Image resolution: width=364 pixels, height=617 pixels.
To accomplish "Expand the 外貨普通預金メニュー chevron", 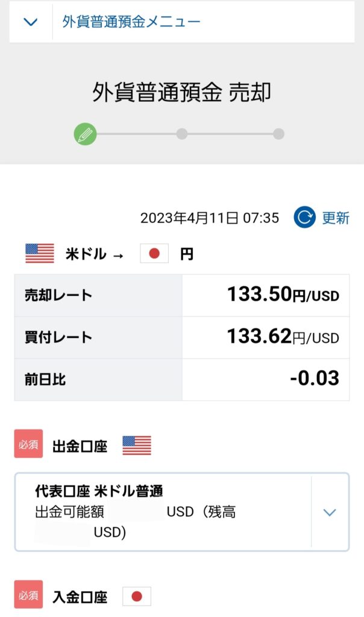I will click(x=31, y=22).
